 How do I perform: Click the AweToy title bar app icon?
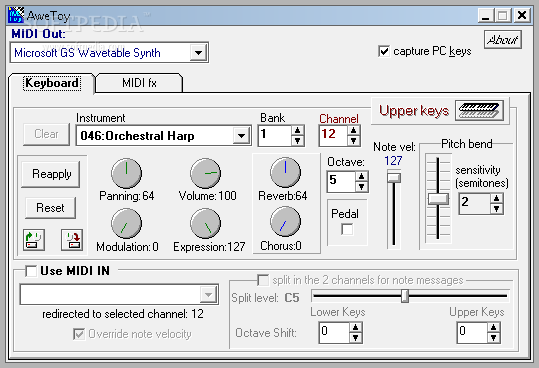[x=16, y=15]
